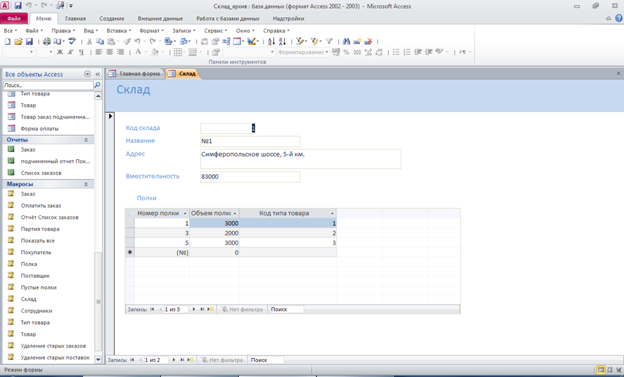Click the Название field containing №1
This screenshot has height=377, width=624.
(x=250, y=141)
